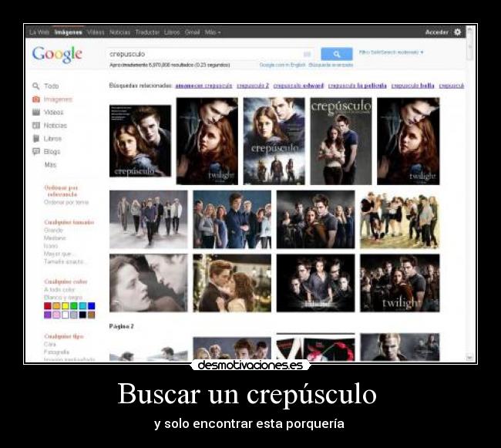The height and width of the screenshot is (448, 501).
Task: Open the SafeSearch filter dropdown
Action: (x=391, y=52)
